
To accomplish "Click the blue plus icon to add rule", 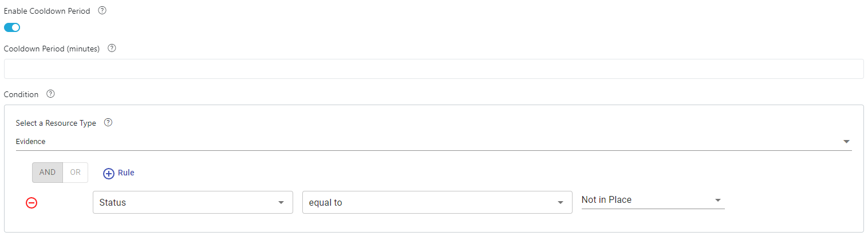I will (109, 173).
